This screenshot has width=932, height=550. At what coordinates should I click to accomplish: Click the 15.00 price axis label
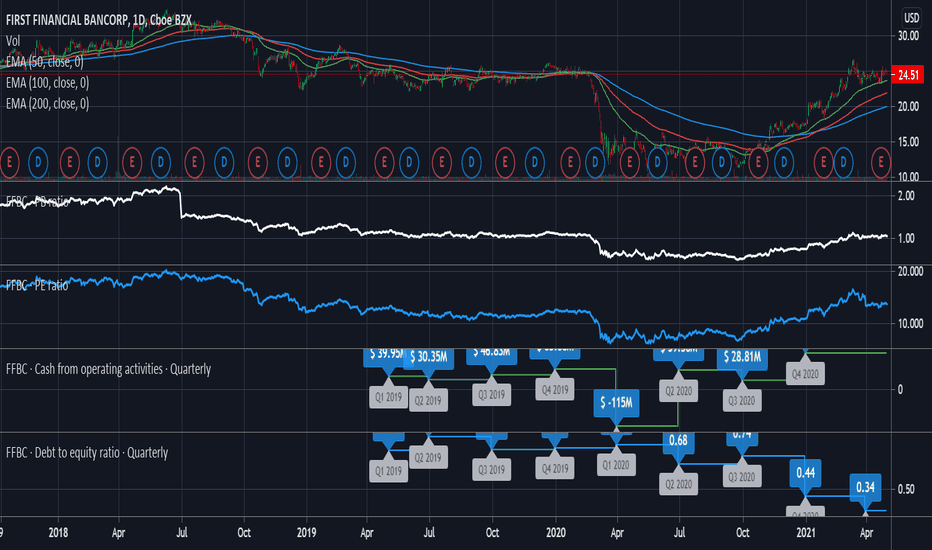pos(908,142)
